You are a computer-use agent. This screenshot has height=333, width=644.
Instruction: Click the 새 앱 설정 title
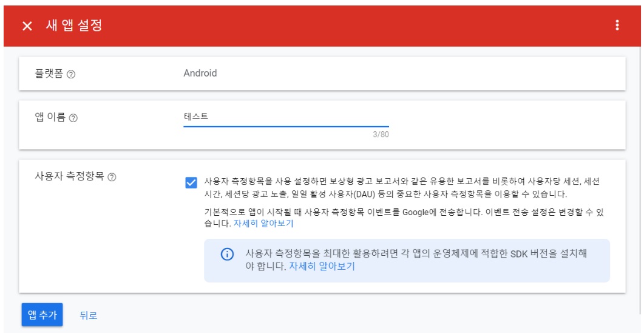74,26
